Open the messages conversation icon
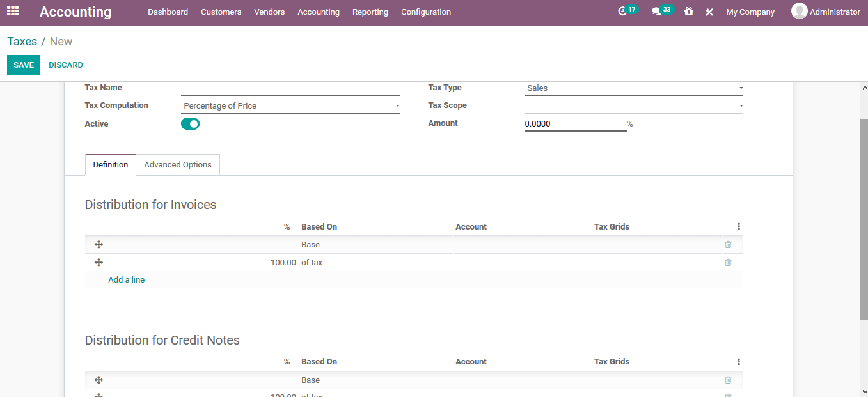Image resolution: width=868 pixels, height=397 pixels. click(x=658, y=11)
